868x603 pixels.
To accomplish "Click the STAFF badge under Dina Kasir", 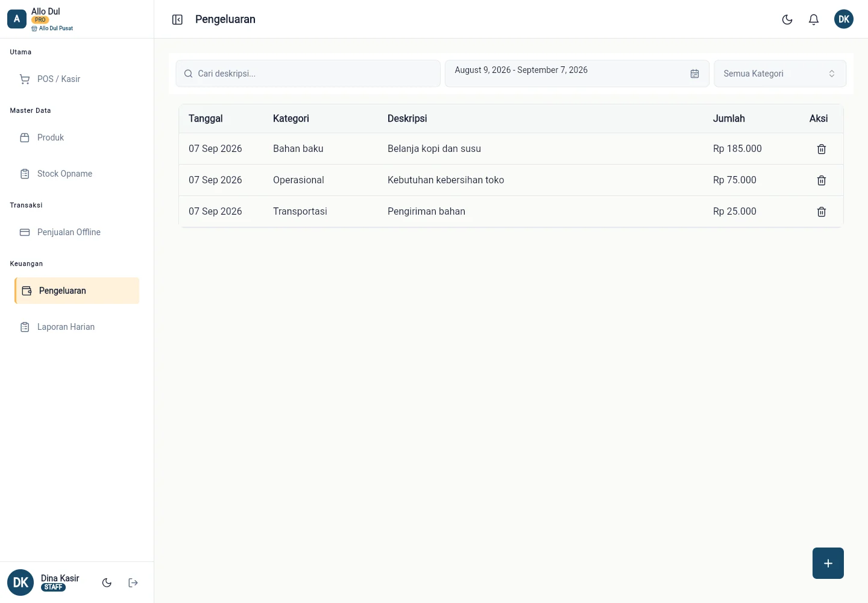I will [53, 587].
